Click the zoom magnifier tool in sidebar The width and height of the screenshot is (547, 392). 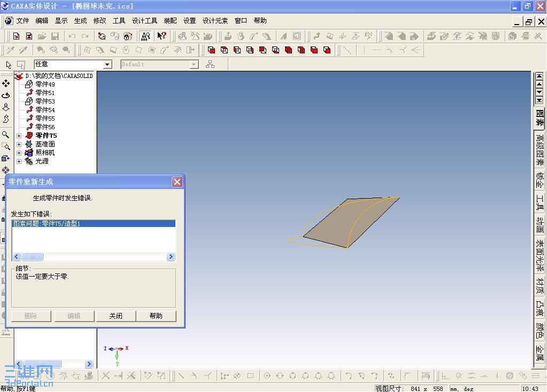pos(5,135)
